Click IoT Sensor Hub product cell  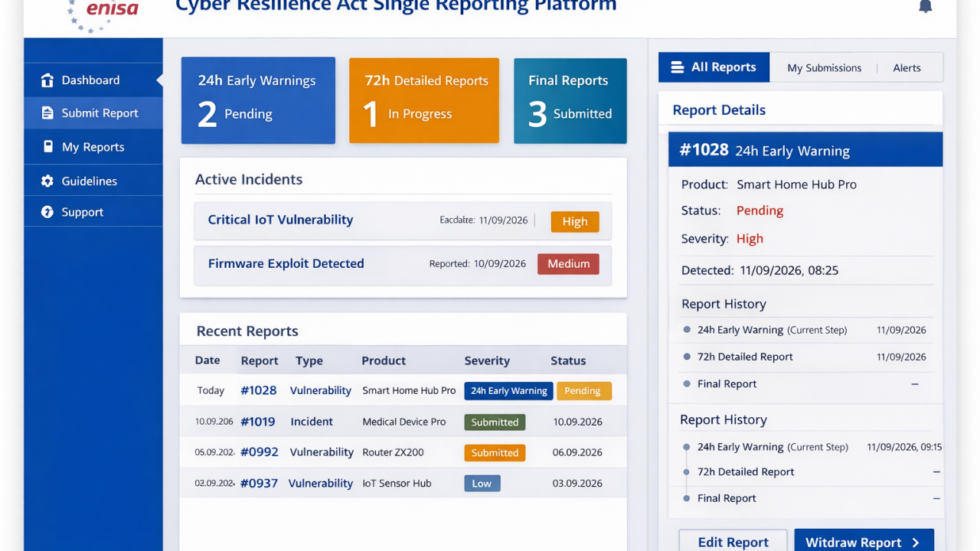point(397,484)
